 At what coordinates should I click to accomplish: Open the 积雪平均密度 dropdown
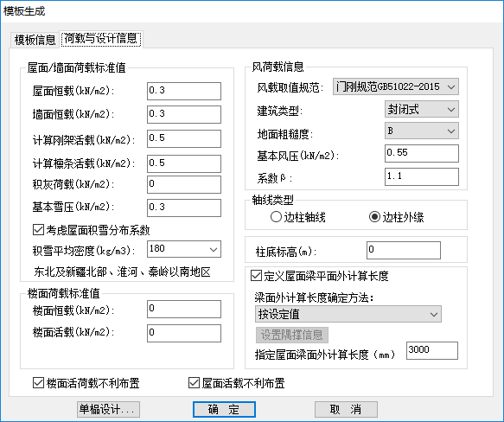coord(184,249)
